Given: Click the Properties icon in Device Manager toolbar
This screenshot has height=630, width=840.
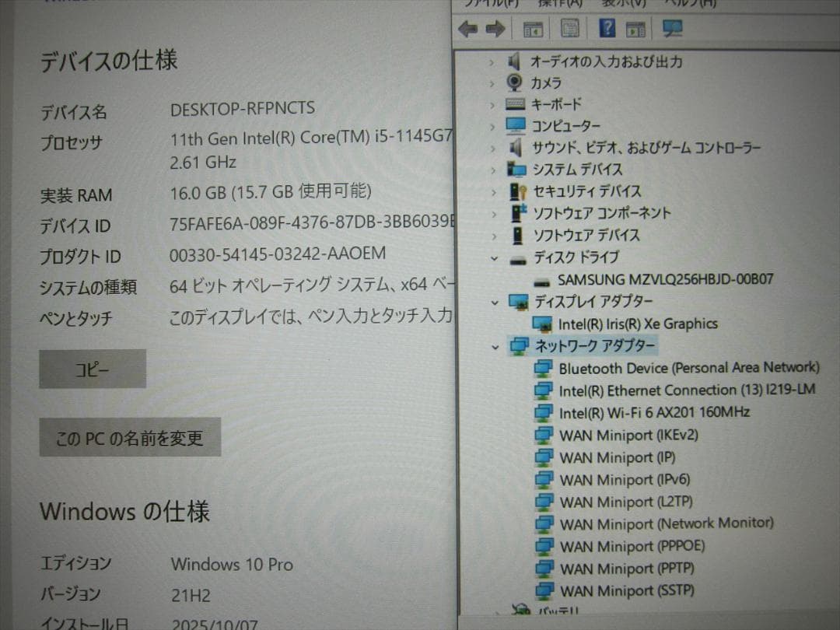Looking at the screenshot, I should pyautogui.click(x=570, y=29).
